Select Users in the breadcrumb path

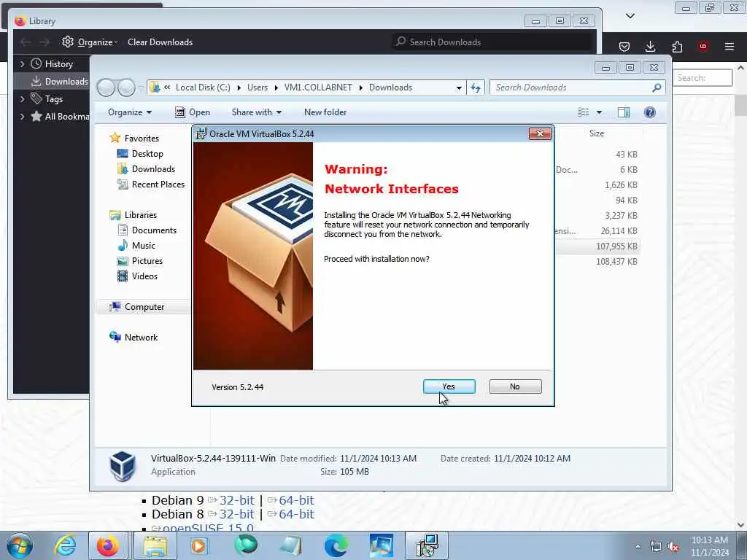pyautogui.click(x=258, y=87)
